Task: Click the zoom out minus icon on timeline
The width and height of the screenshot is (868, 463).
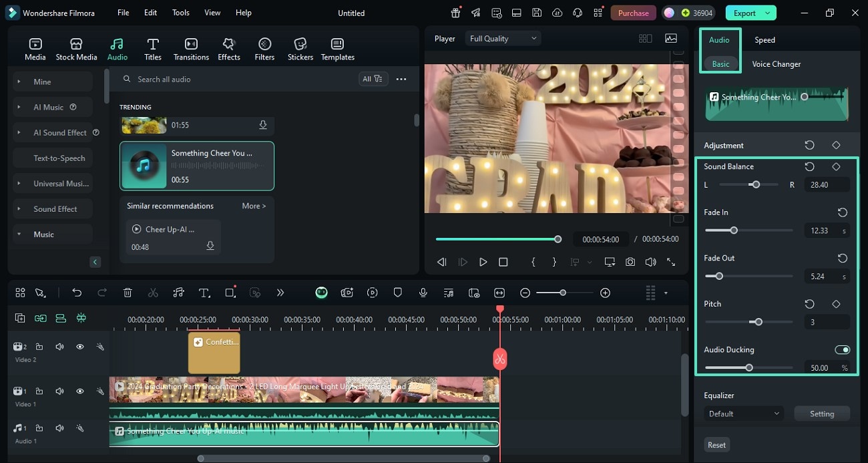Action: click(x=525, y=293)
